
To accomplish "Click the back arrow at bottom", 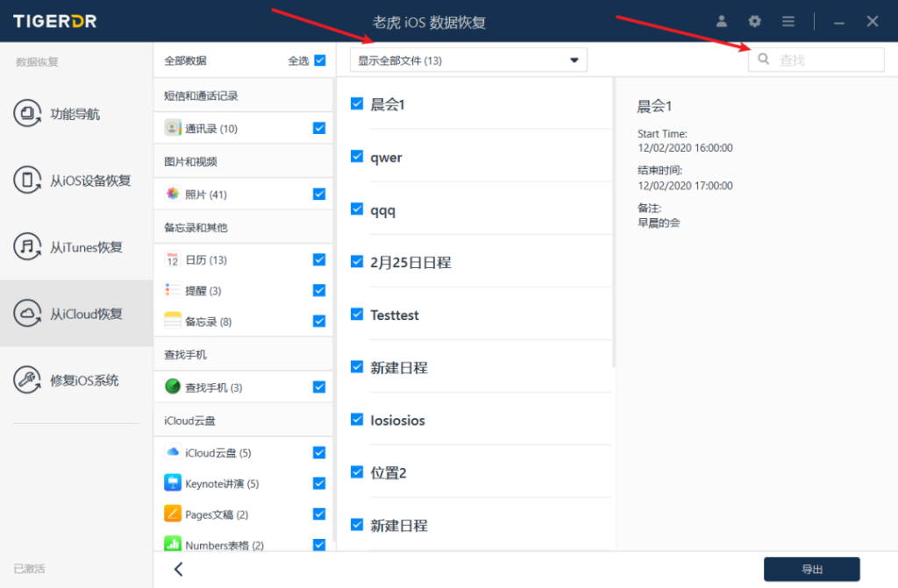I will (x=178, y=570).
